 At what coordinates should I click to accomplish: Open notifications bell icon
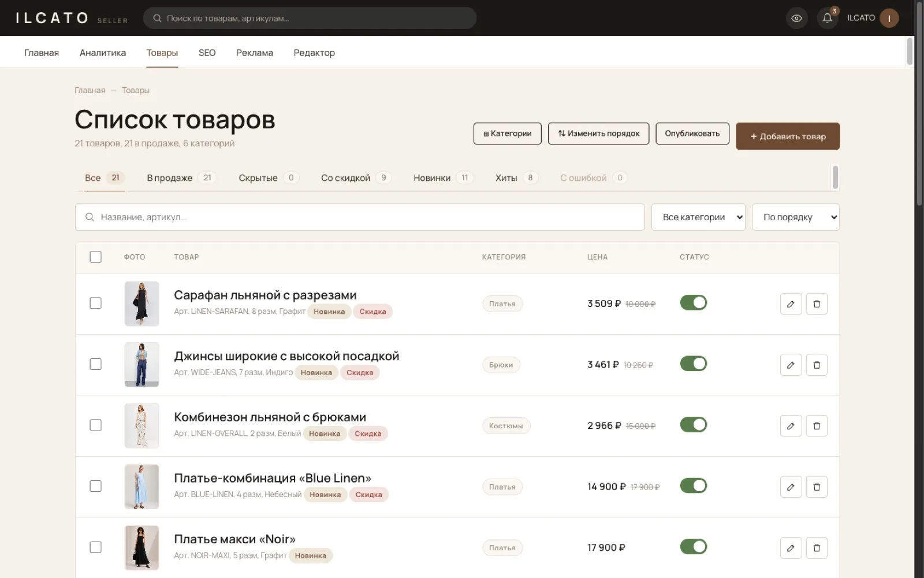coord(827,18)
